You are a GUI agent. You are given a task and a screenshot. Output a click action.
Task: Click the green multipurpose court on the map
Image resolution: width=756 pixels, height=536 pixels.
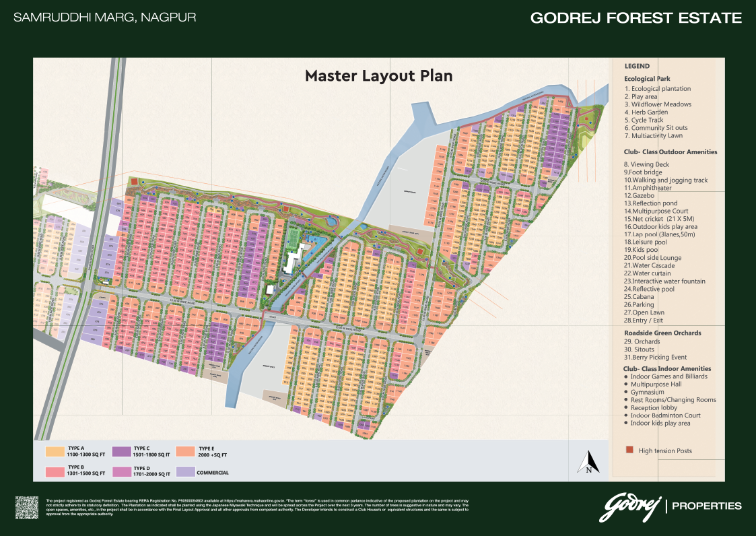tap(294, 238)
